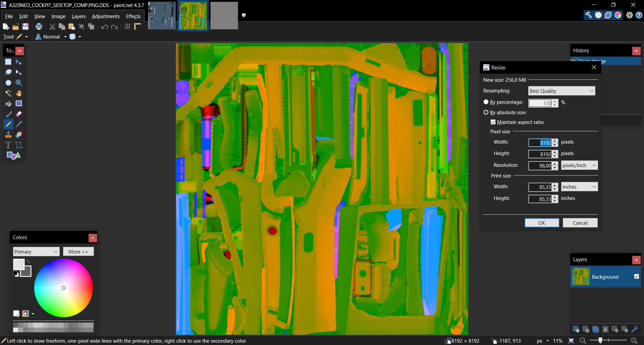Select the Eraser tool
Screen dimensions: 644x345
19,114
